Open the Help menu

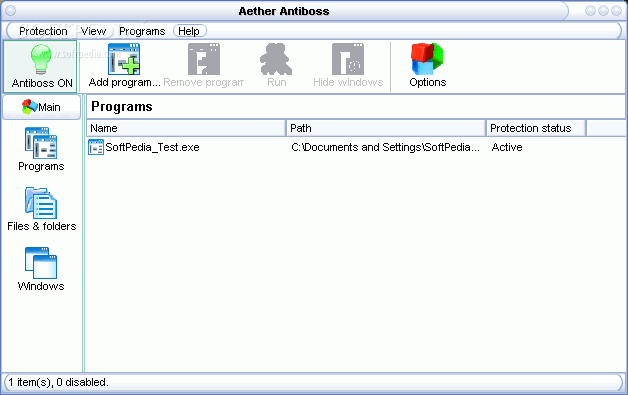tap(189, 31)
